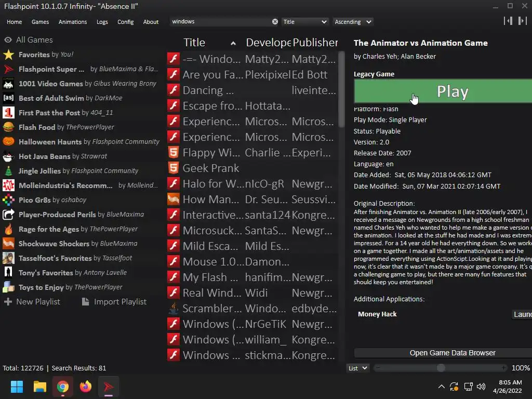Click the Favorites star playlist icon

tap(8, 55)
